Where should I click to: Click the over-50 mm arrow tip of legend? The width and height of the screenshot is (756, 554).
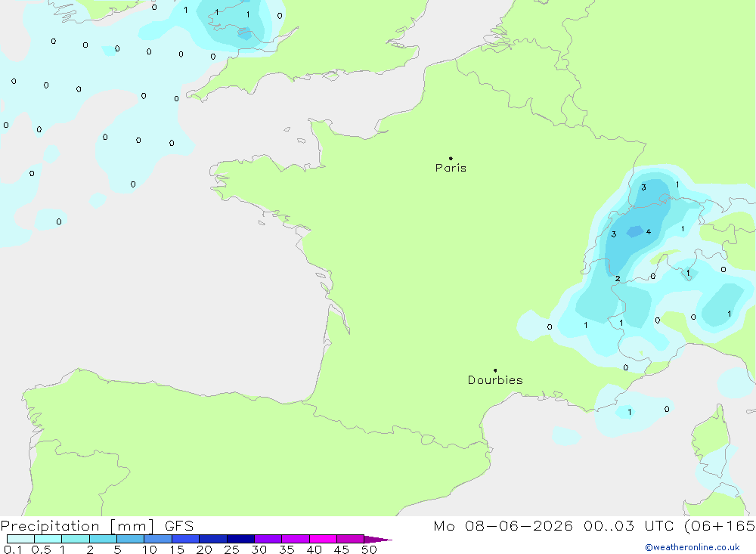coord(378,539)
